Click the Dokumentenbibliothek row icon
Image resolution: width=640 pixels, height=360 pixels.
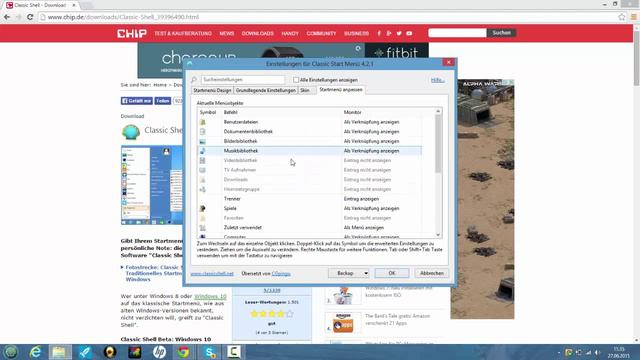pyautogui.click(x=202, y=131)
